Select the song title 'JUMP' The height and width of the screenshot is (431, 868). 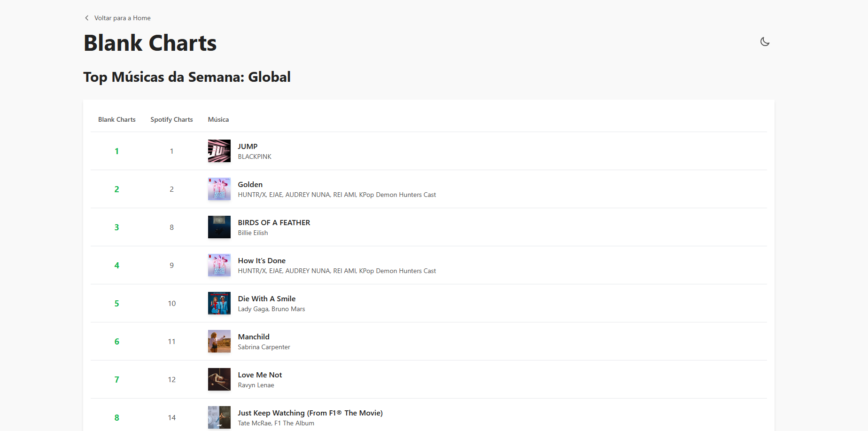coord(248,146)
